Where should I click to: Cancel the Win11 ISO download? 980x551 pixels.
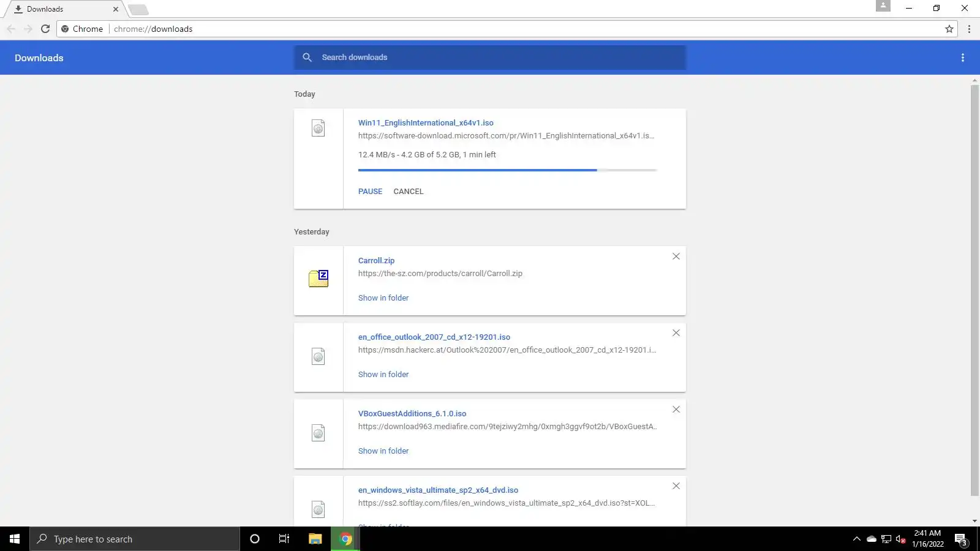(409, 192)
